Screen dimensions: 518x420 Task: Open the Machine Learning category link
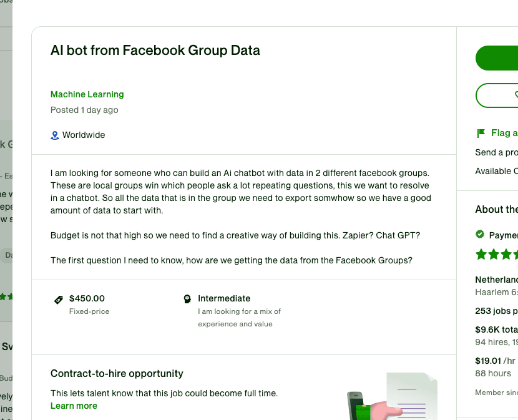click(87, 94)
